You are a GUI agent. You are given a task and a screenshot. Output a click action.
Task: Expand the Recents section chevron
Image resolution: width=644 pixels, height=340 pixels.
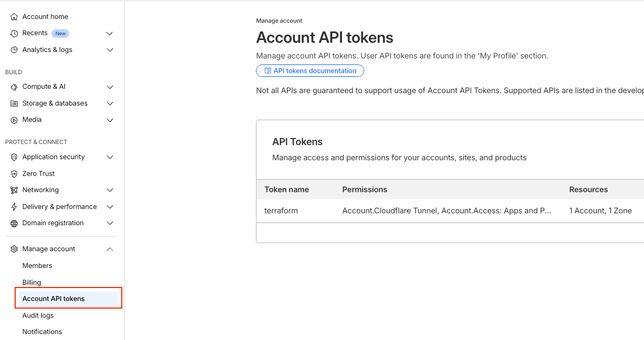(x=110, y=34)
